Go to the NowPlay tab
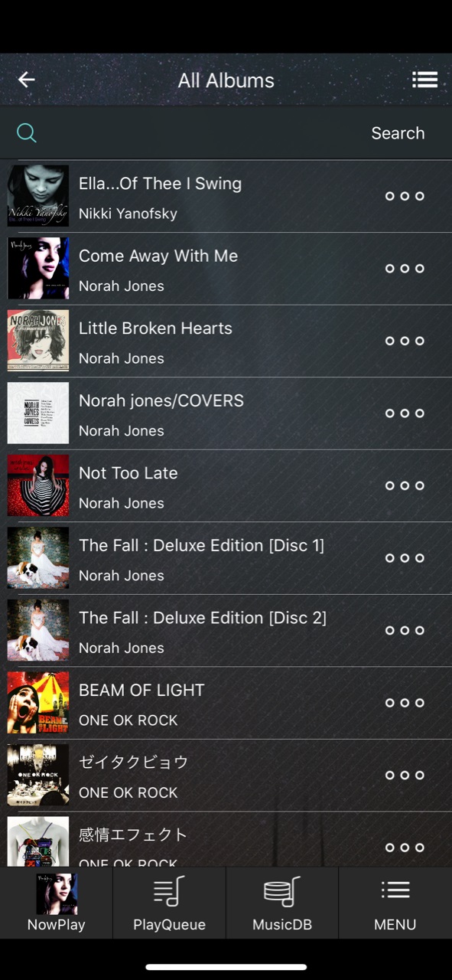The image size is (452, 980). click(x=57, y=903)
